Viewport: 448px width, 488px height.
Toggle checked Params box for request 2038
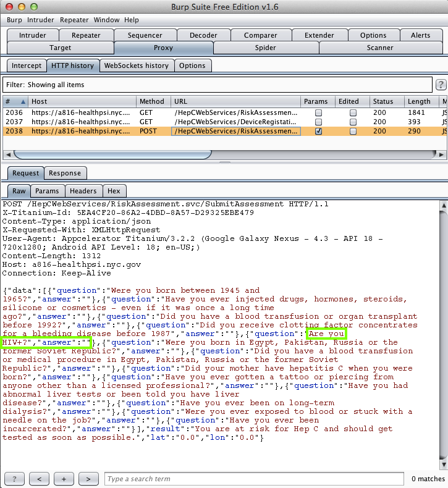click(318, 132)
